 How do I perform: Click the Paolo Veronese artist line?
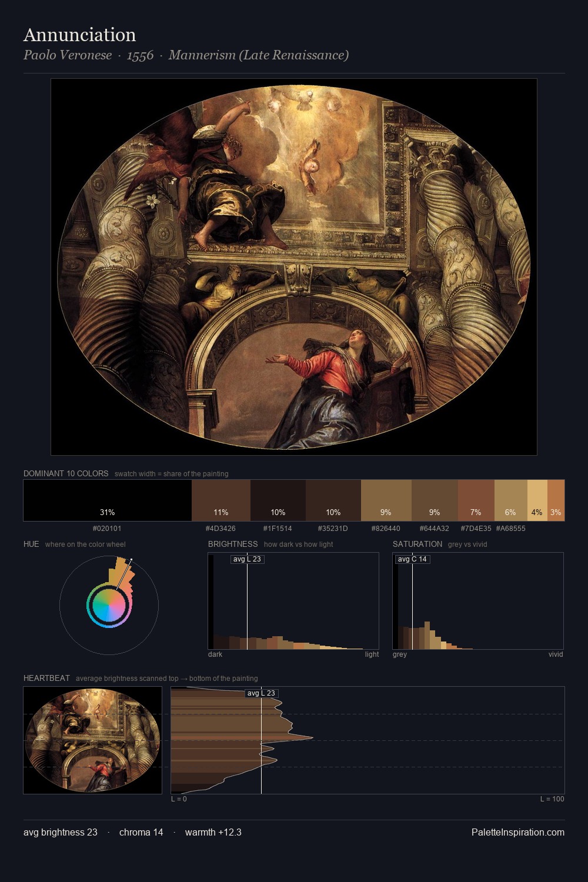[x=186, y=55]
